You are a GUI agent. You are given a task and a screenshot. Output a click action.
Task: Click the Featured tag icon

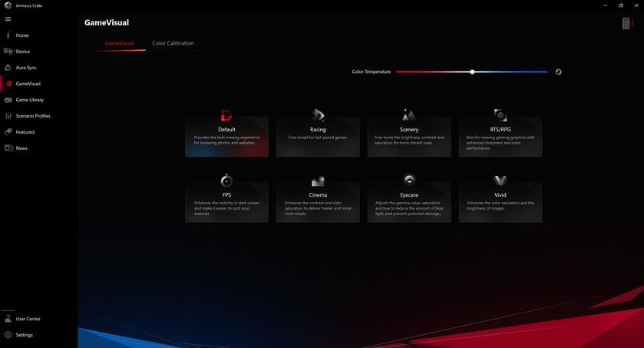8,132
